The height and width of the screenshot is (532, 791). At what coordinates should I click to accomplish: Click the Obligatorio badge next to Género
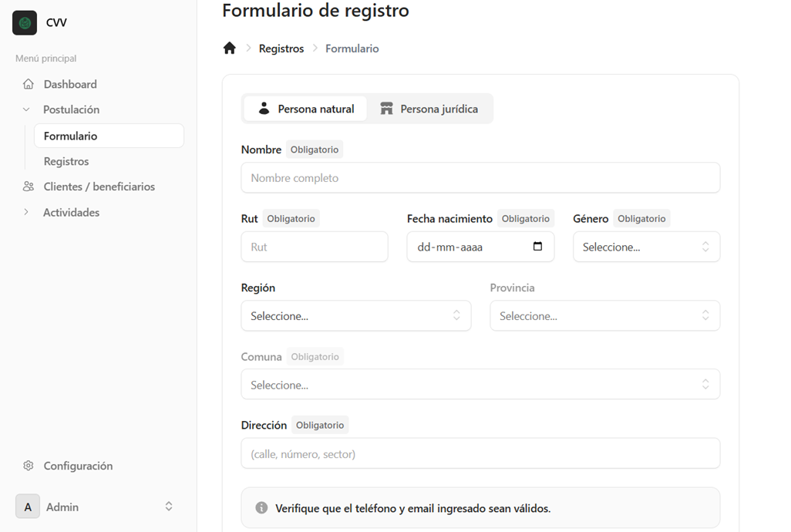pos(641,218)
